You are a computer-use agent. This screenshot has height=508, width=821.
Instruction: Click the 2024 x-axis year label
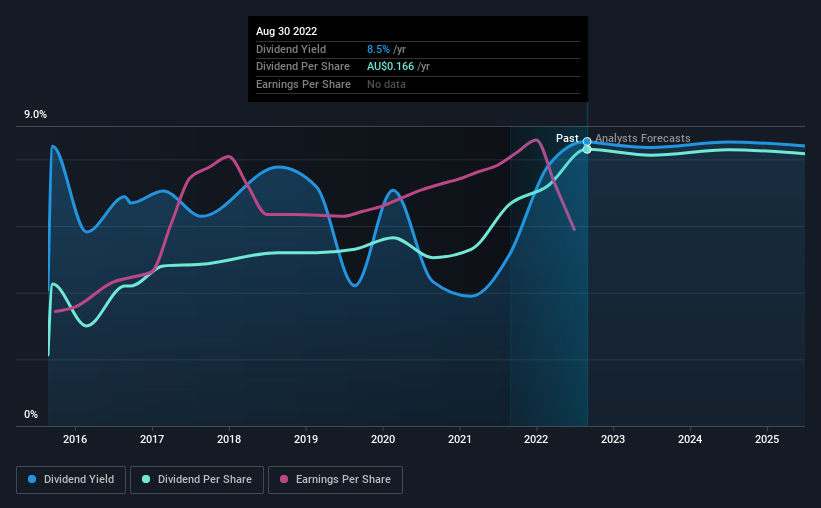690,439
